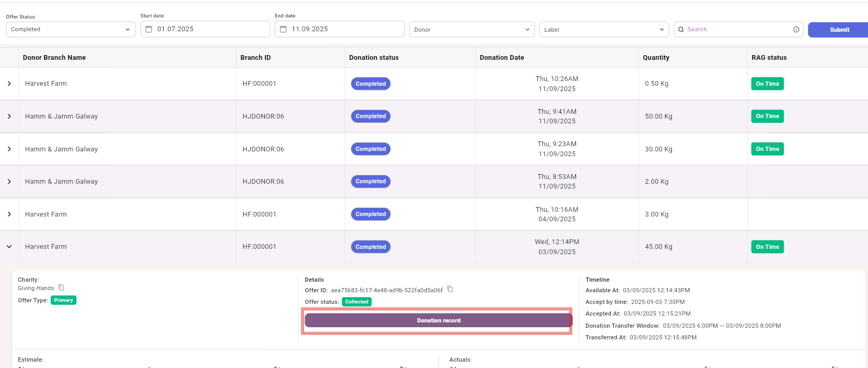Screen dimensions: 868x368
Task: Click the calendar icon in Start date field
Action: [149, 29]
